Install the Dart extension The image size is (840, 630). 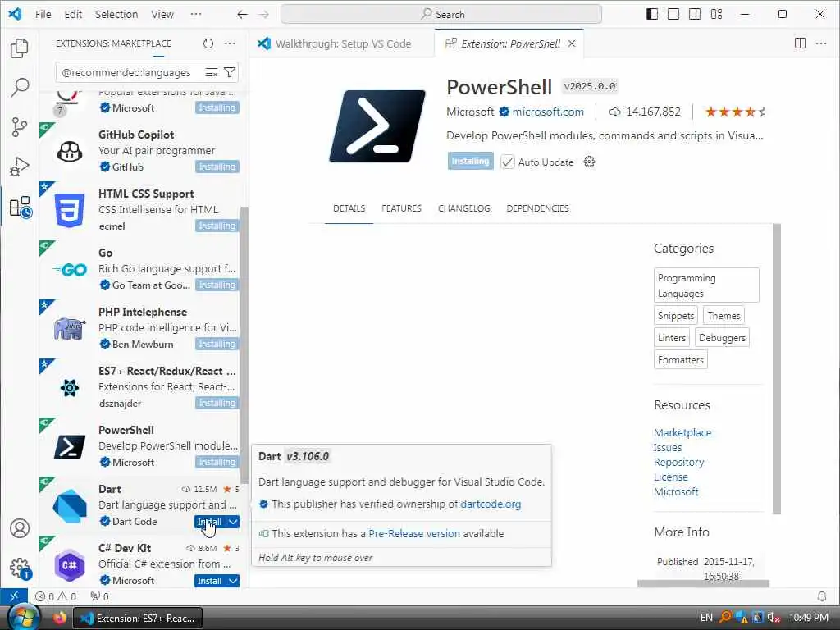(x=209, y=522)
